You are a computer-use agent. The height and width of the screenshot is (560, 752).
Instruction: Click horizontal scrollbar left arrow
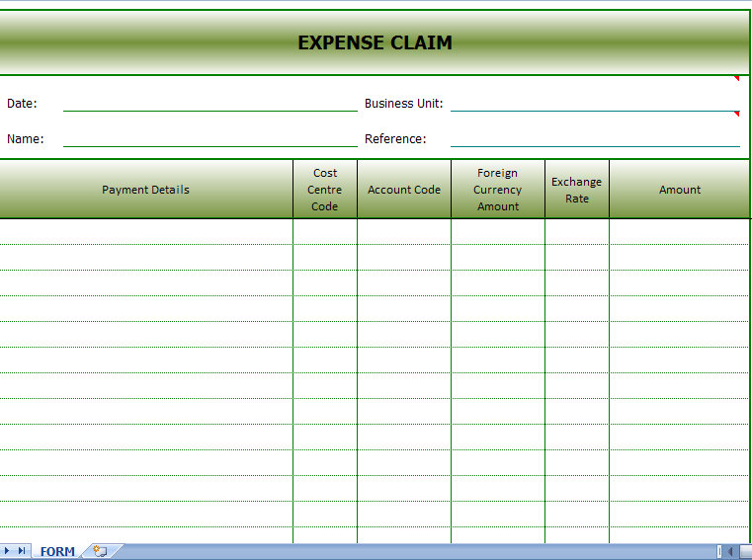click(730, 552)
